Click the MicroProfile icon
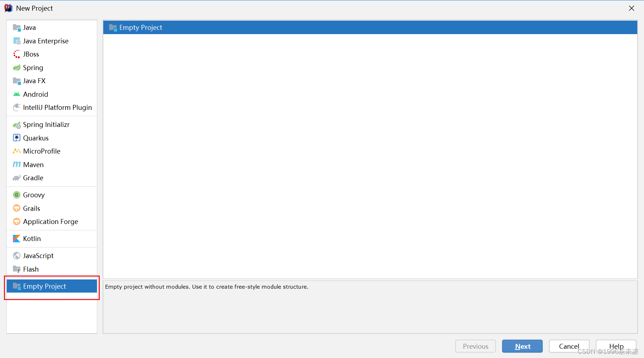The height and width of the screenshot is (358, 644). (x=17, y=151)
